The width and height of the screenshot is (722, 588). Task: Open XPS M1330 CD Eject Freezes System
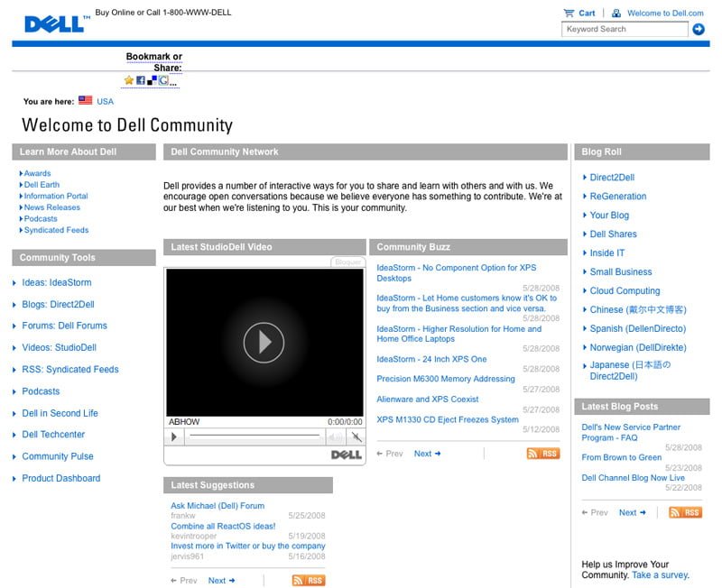pos(448,419)
